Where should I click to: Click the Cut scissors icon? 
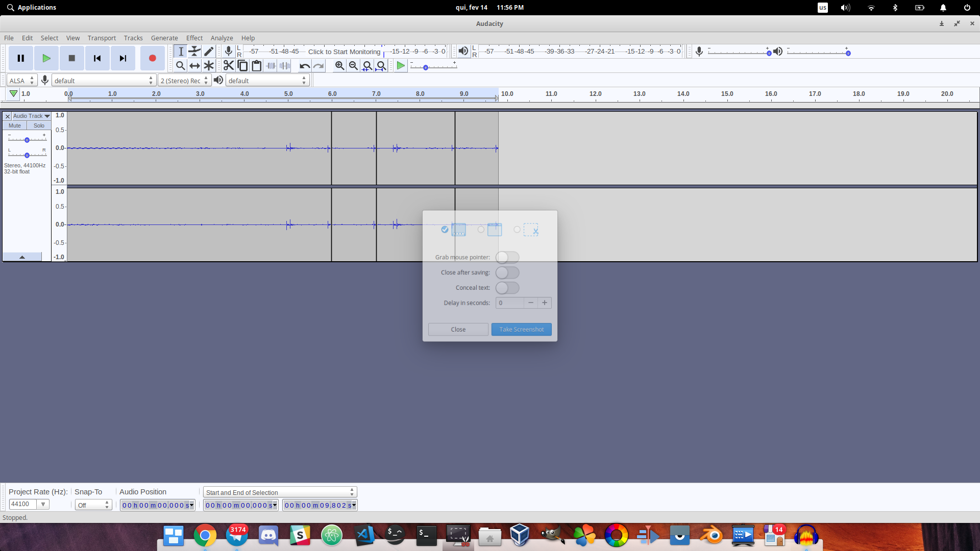pos(228,66)
